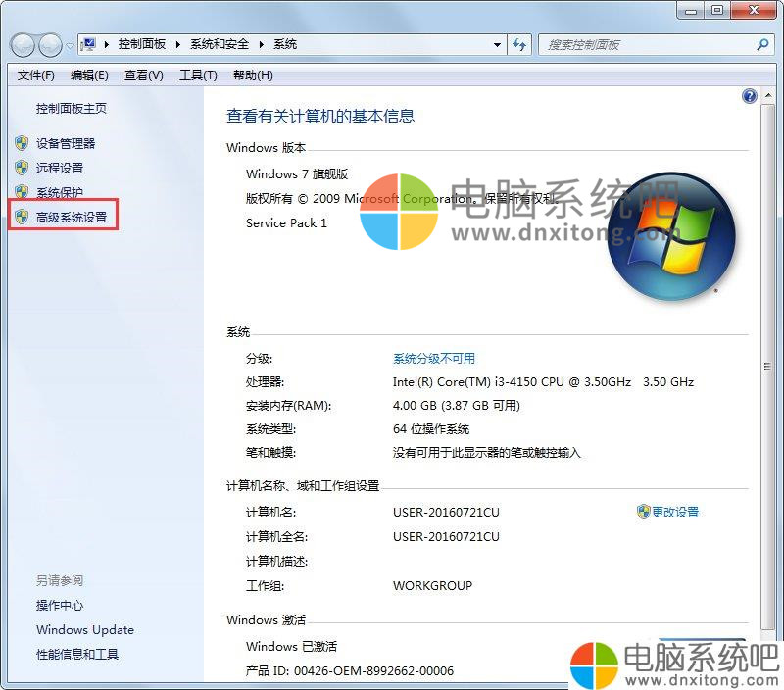Click shield icon next to 远程设置
784x690 pixels.
pyautogui.click(x=22, y=168)
